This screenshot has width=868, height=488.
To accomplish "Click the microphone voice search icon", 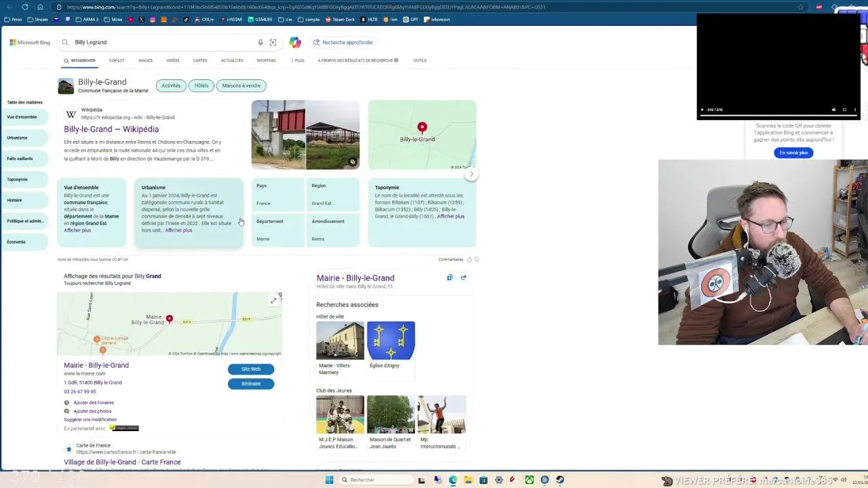I will pos(260,42).
